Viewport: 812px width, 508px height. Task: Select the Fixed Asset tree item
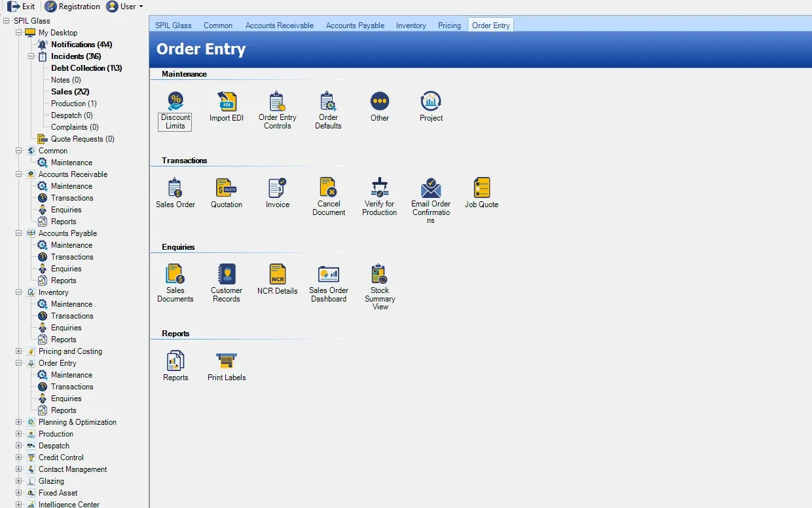[58, 493]
